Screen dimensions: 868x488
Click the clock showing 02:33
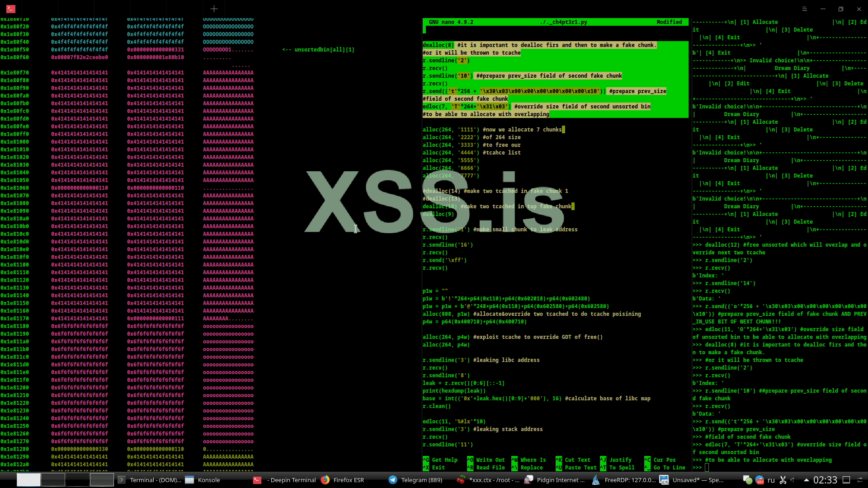click(825, 480)
